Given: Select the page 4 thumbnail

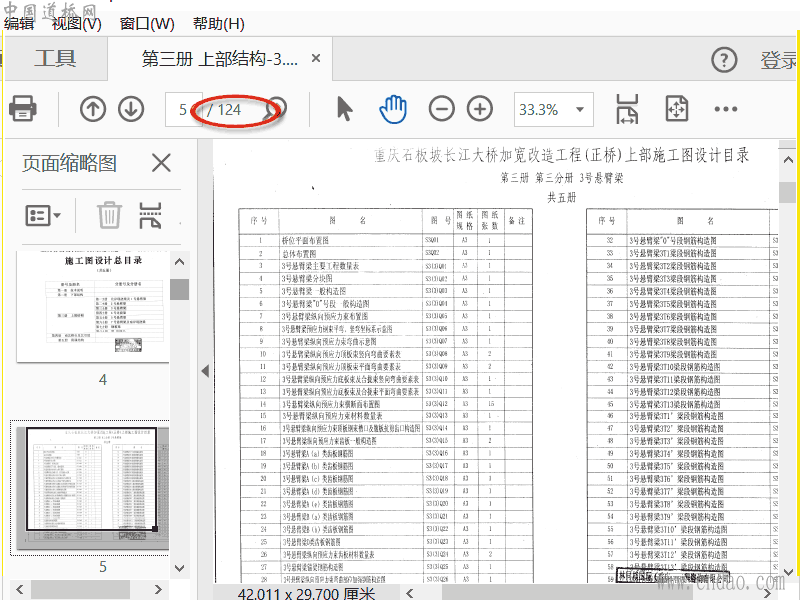Looking at the screenshot, I should 93,307.
